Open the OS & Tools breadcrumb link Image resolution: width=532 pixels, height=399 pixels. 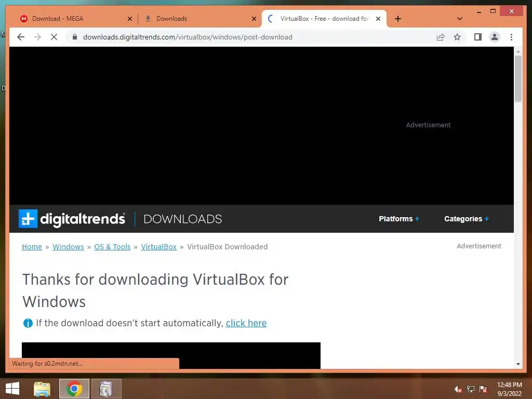point(112,247)
